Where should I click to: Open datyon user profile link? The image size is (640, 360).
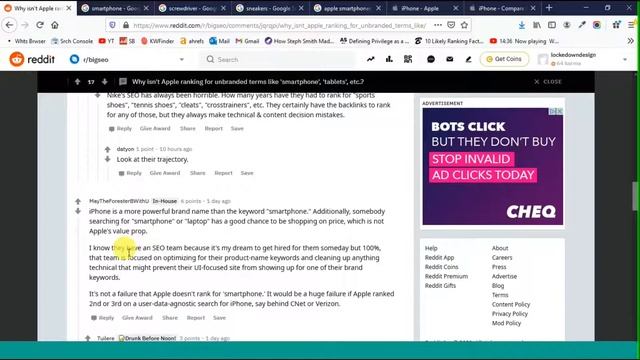pos(125,149)
